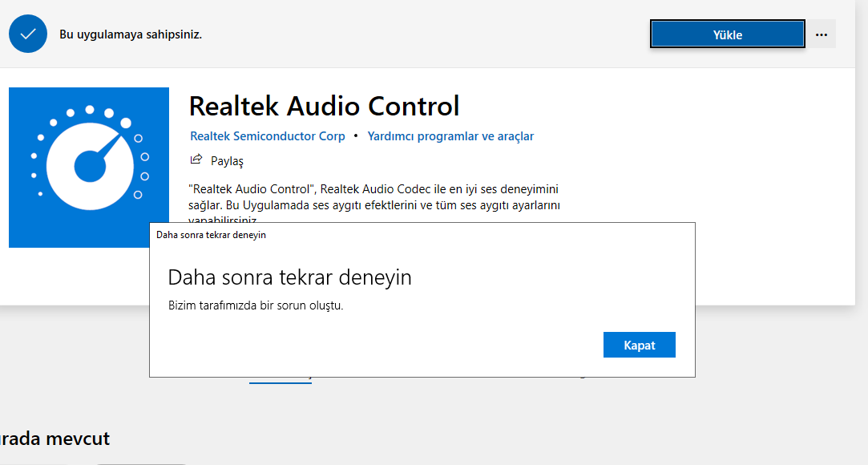Click the dialog title bar text
The image size is (868, 465).
(211, 235)
